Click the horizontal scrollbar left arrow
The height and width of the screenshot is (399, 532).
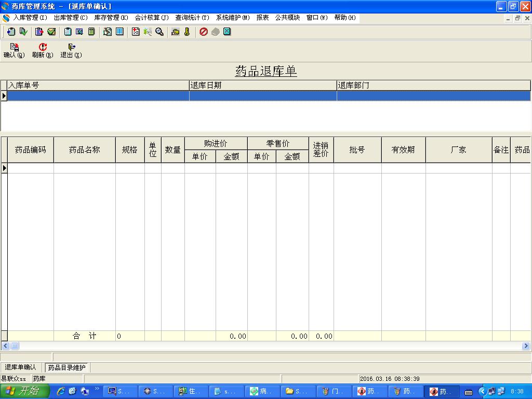coord(5,345)
